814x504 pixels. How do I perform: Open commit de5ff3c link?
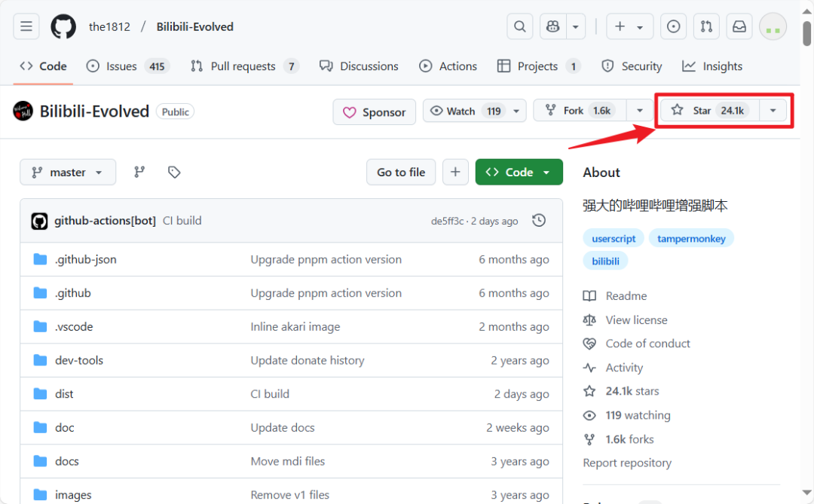[447, 221]
